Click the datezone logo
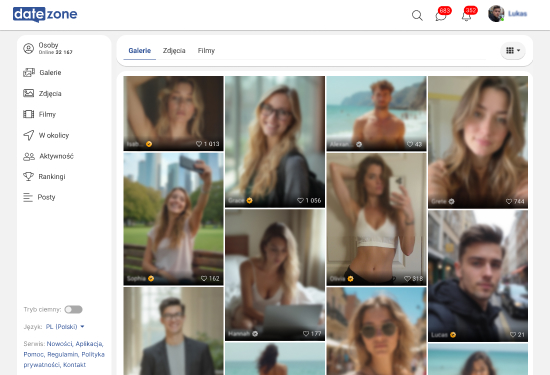Image resolution: width=550 pixels, height=375 pixels. click(x=45, y=14)
